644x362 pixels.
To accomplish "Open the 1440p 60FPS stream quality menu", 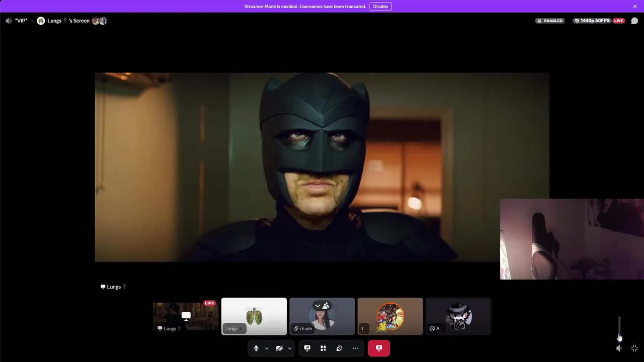I will click(x=592, y=21).
